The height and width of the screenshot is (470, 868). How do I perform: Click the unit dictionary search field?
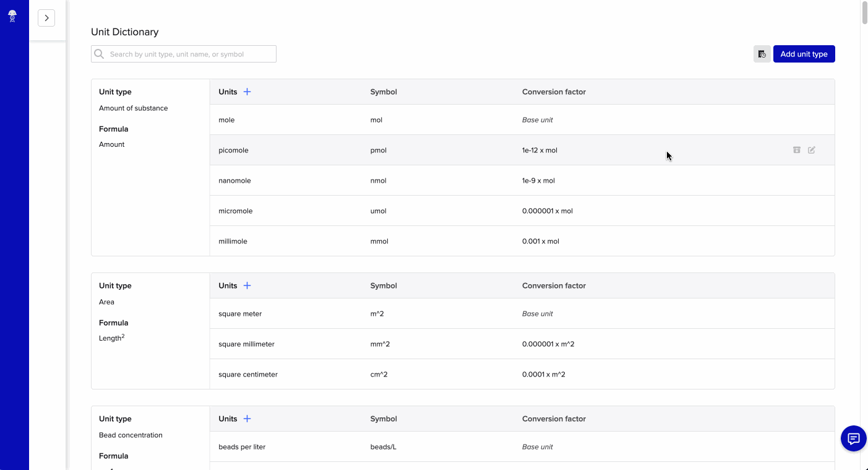(x=191, y=54)
